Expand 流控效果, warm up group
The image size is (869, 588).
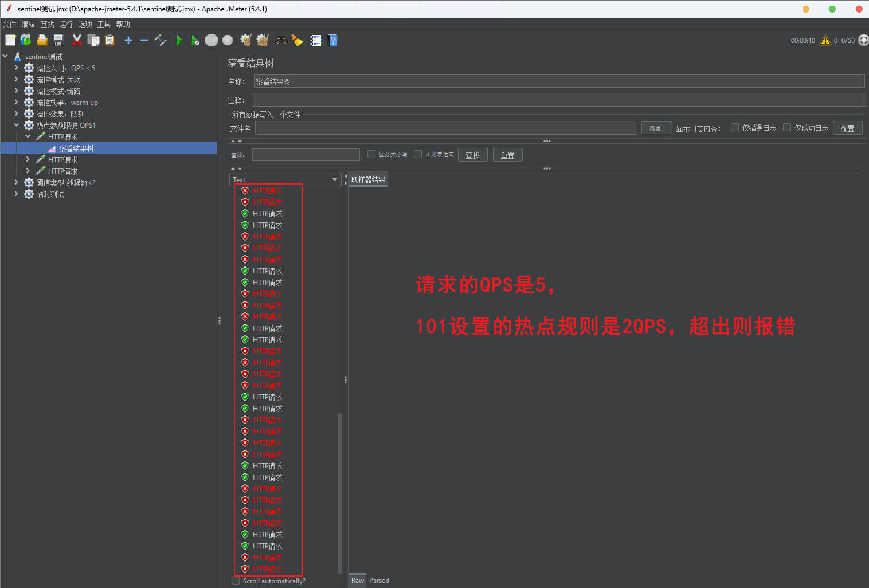[x=16, y=102]
